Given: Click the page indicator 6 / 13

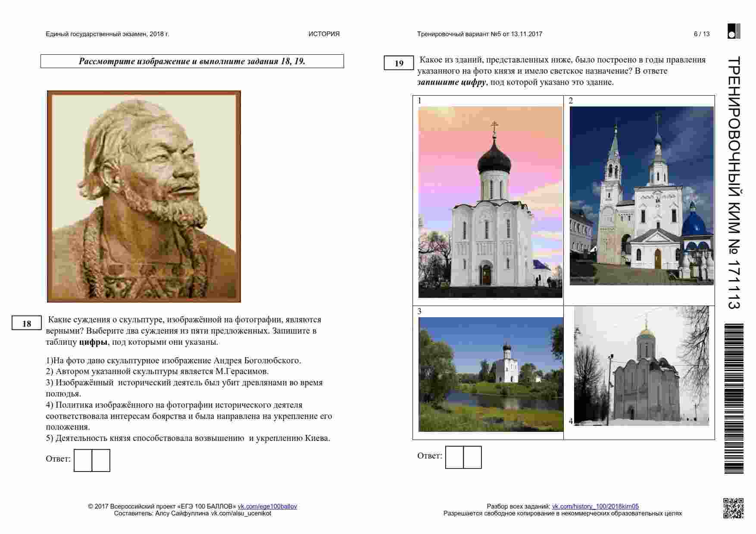Looking at the screenshot, I should click(x=701, y=34).
